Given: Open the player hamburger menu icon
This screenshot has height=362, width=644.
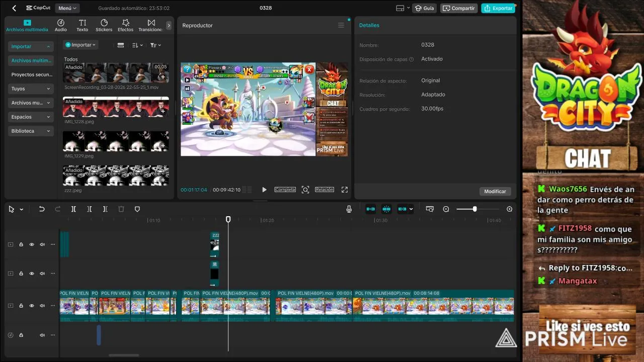Looking at the screenshot, I should pyautogui.click(x=341, y=25).
